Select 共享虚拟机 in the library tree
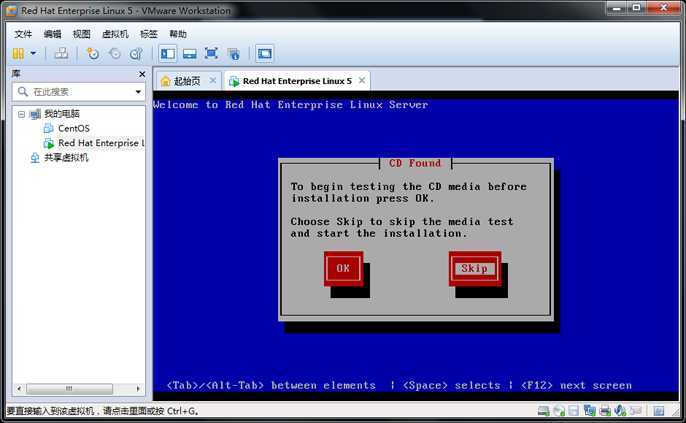The image size is (686, 423). pyautogui.click(x=66, y=157)
